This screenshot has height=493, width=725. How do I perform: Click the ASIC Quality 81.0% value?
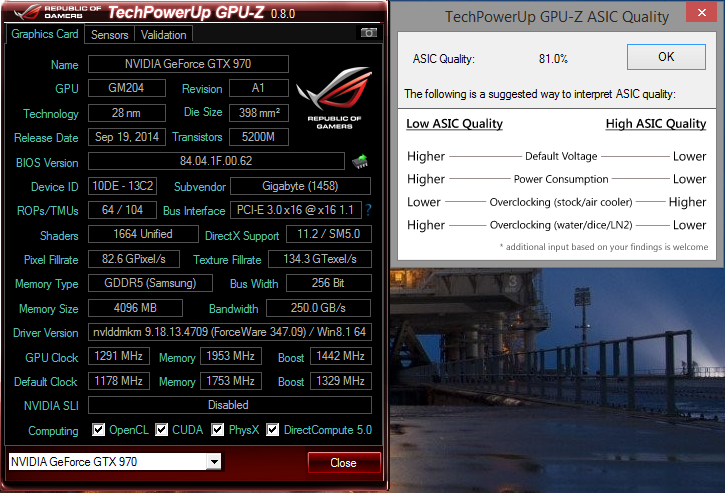click(x=553, y=59)
